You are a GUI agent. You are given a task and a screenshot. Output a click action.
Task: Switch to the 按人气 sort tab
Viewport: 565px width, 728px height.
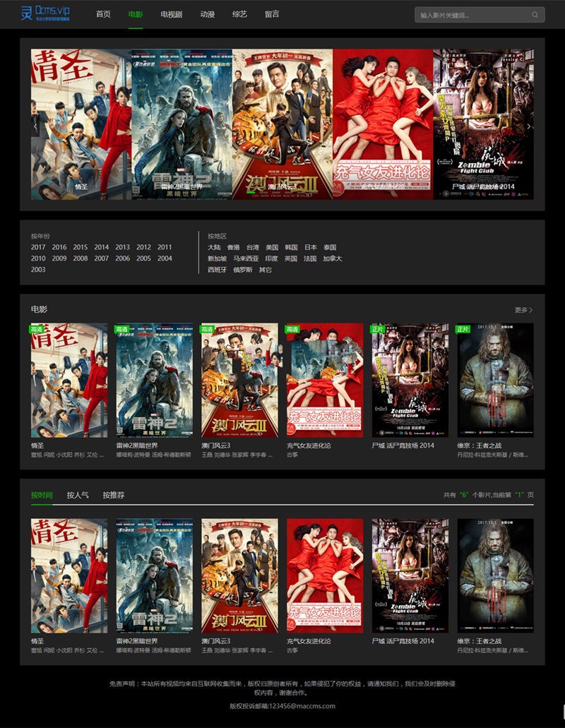(78, 495)
